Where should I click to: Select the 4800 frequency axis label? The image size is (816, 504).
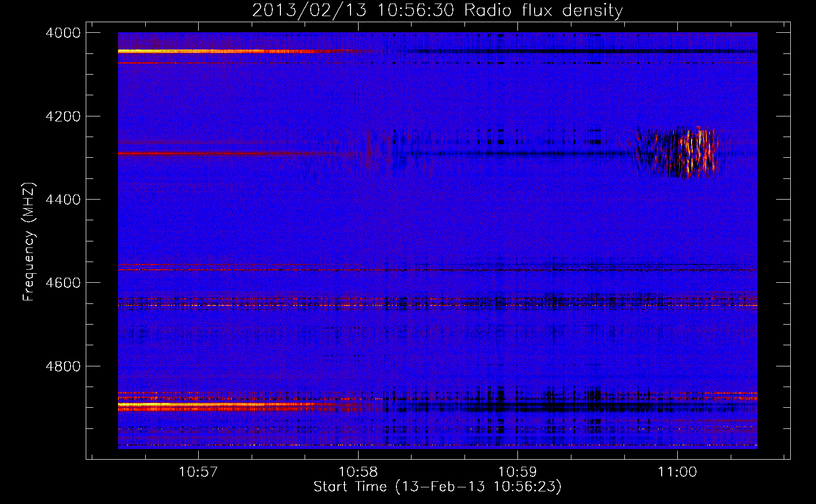click(x=63, y=366)
